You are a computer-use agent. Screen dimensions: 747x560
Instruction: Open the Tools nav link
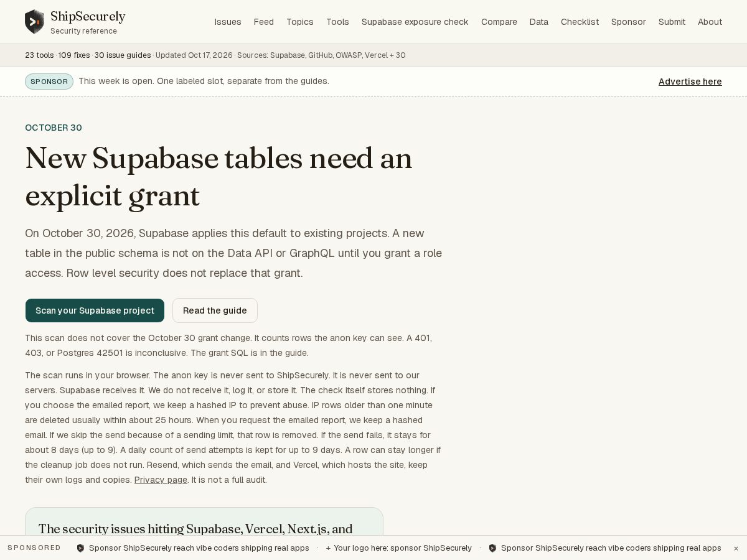[337, 22]
